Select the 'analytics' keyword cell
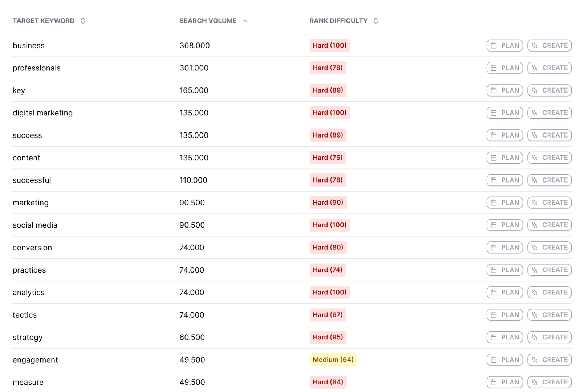 [x=29, y=293]
